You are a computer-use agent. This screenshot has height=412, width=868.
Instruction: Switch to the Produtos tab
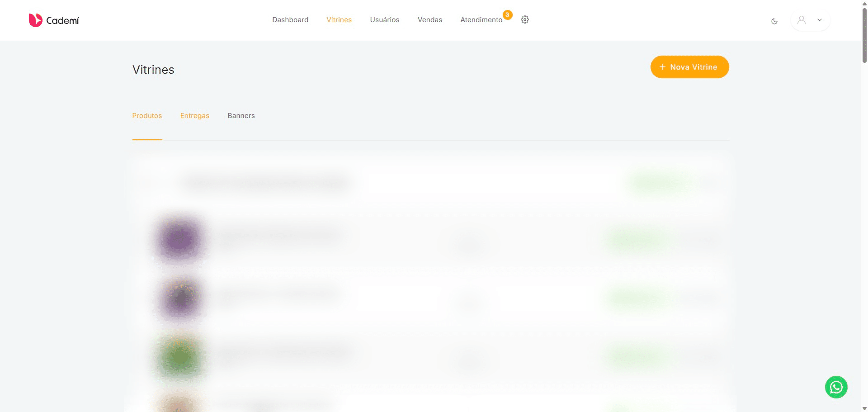point(147,116)
